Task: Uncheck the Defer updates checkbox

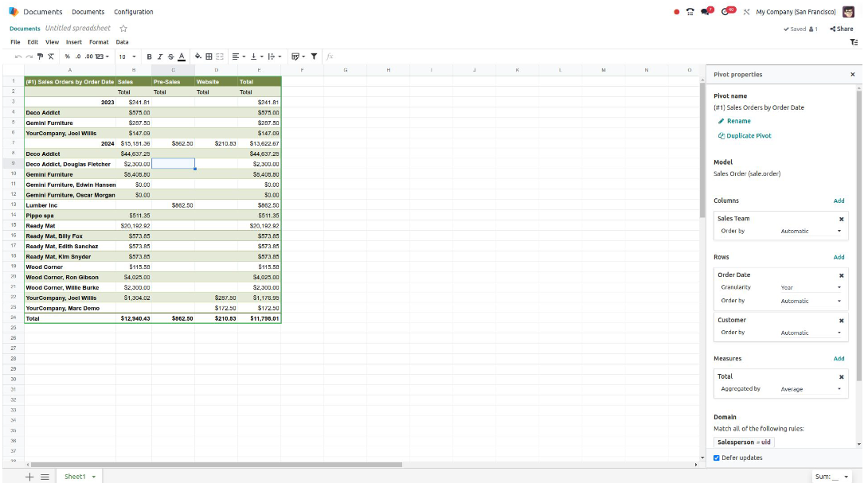Action: (x=717, y=458)
